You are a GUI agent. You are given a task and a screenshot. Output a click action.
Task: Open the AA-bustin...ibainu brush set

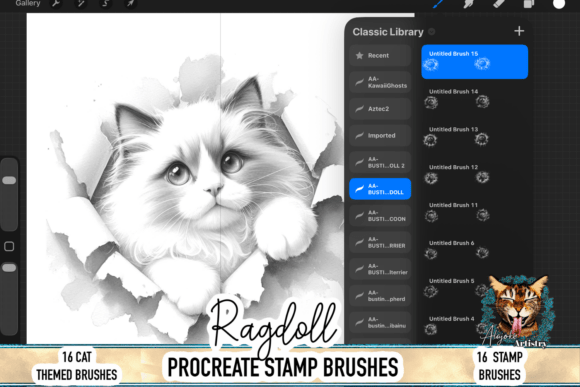coord(380,322)
